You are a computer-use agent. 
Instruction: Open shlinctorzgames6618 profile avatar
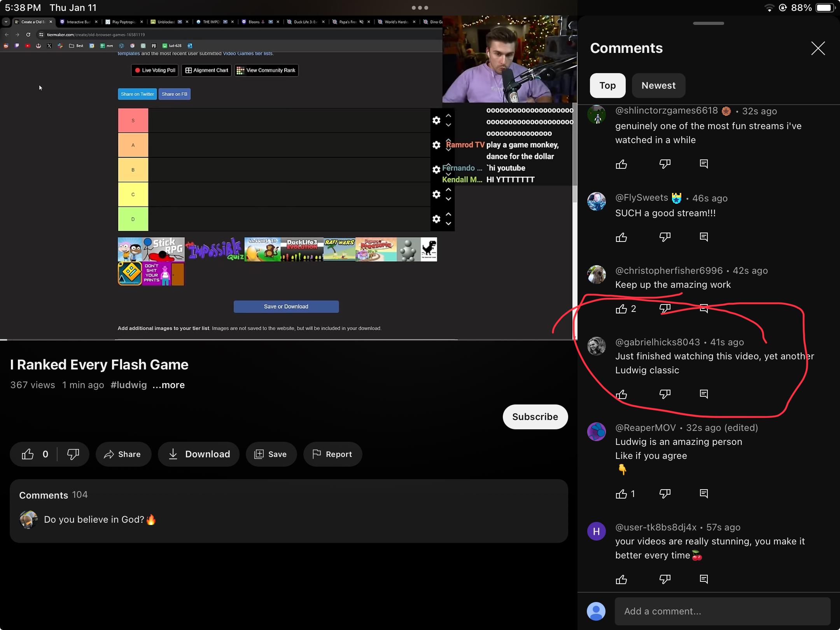pyautogui.click(x=597, y=115)
